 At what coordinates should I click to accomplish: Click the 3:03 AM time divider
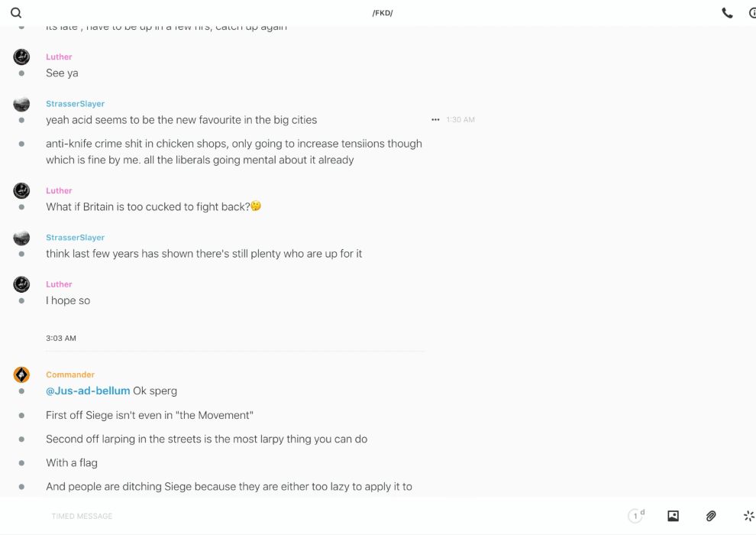coord(61,338)
